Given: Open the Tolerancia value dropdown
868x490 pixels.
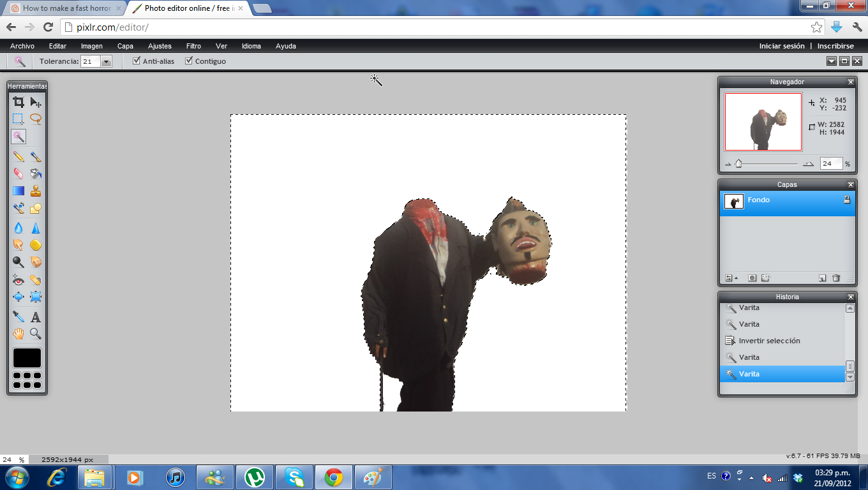Looking at the screenshot, I should pyautogui.click(x=107, y=61).
